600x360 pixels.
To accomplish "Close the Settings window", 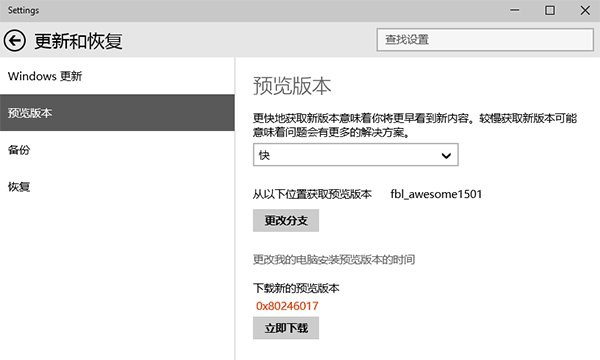I will click(585, 10).
